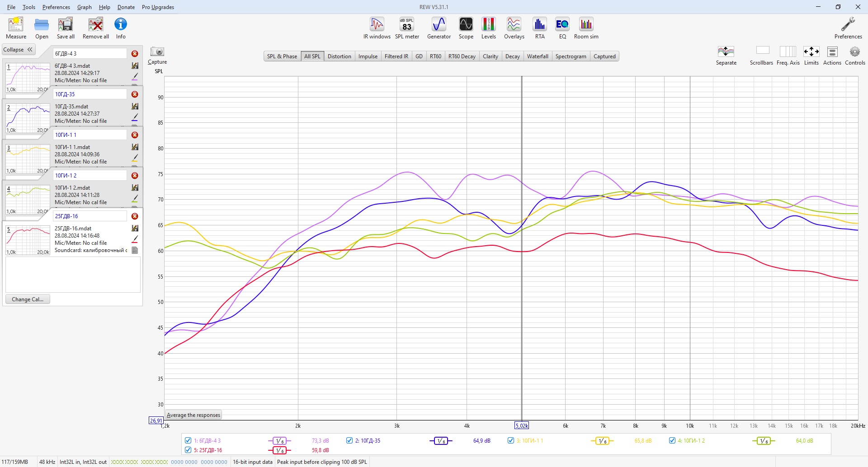This screenshot has height=467, width=868.
Task: Select measurement thumbnail number 1
Action: [28, 78]
